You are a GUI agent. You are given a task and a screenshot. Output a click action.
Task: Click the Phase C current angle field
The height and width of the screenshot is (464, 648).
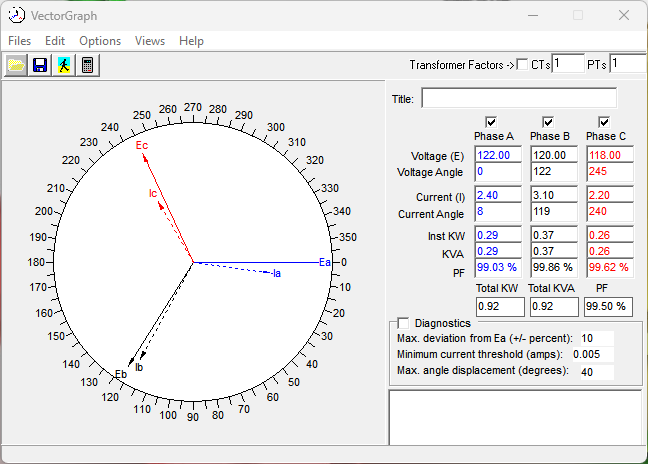pyautogui.click(x=609, y=214)
